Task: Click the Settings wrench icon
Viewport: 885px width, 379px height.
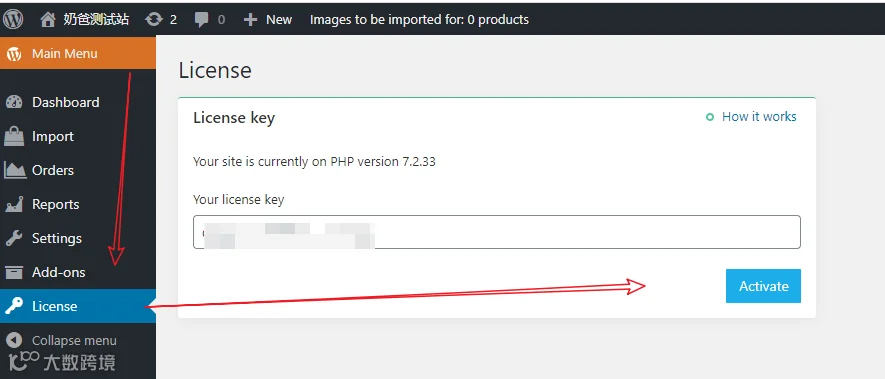Action: (x=14, y=238)
